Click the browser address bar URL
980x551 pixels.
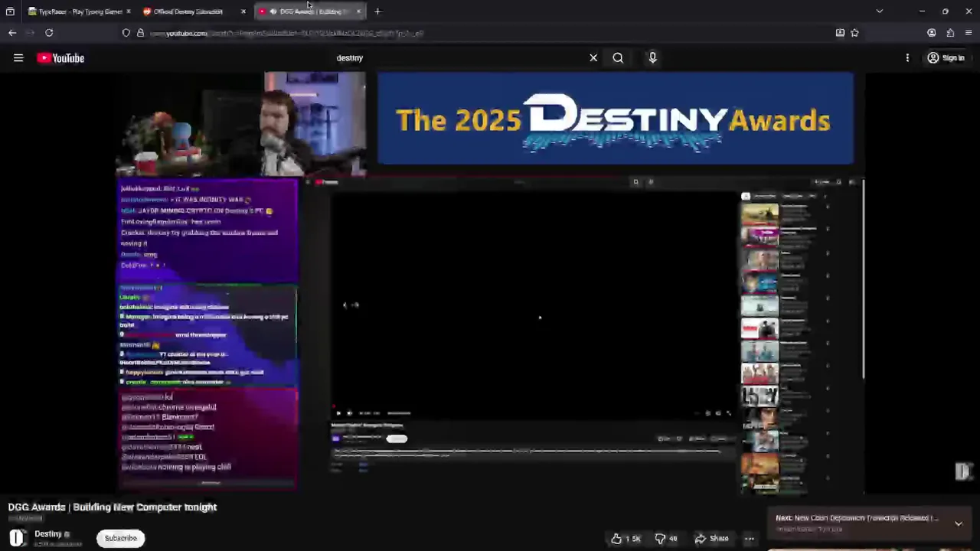pos(287,33)
